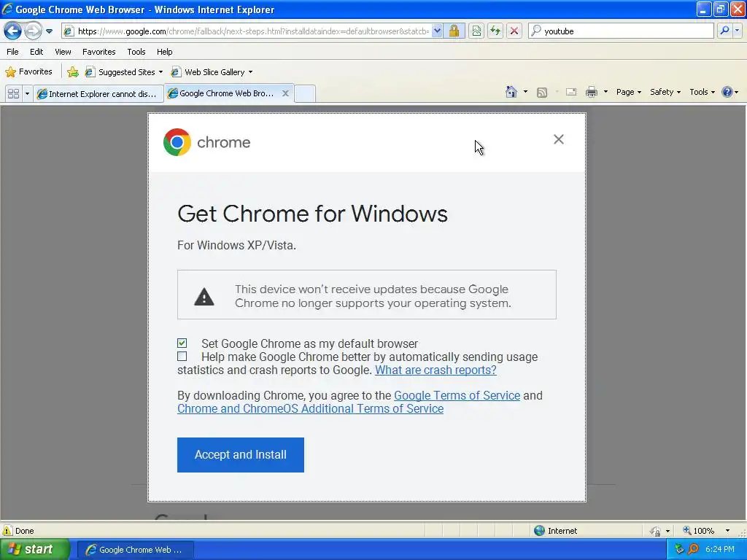Refresh the page with green arrows icon
Viewport: 747px width, 560px height.
[x=495, y=31]
